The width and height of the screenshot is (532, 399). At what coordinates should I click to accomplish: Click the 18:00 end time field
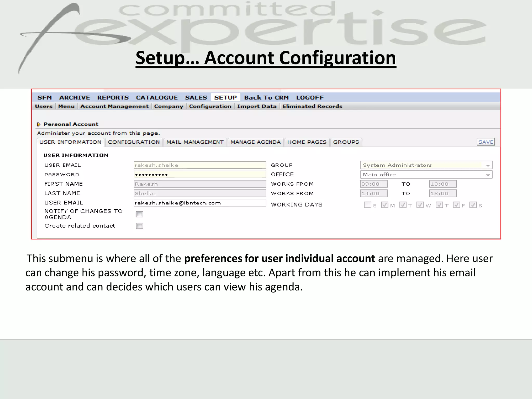443,193
